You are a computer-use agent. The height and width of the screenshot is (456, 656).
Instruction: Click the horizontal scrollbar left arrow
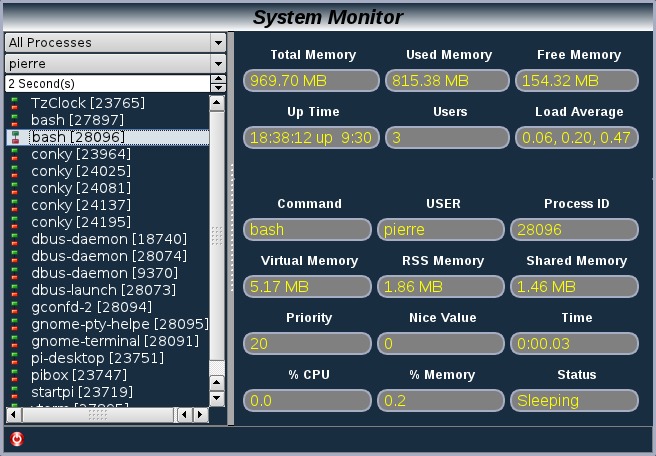click(12, 414)
